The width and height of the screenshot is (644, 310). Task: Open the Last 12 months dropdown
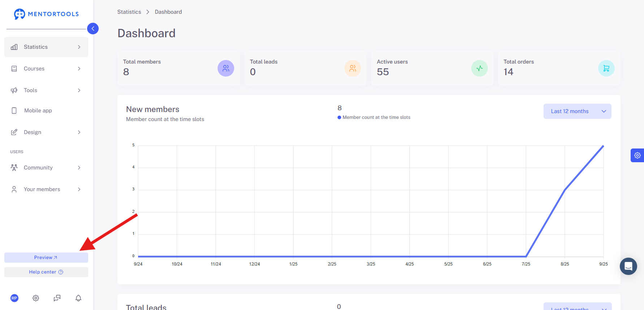(x=578, y=111)
